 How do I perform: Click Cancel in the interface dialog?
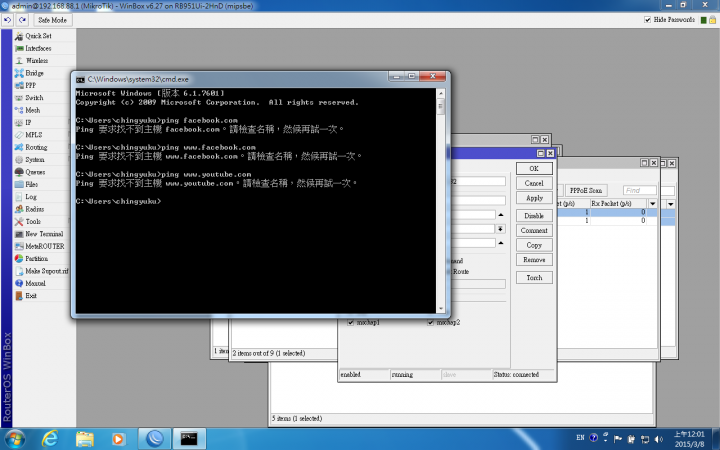534,183
